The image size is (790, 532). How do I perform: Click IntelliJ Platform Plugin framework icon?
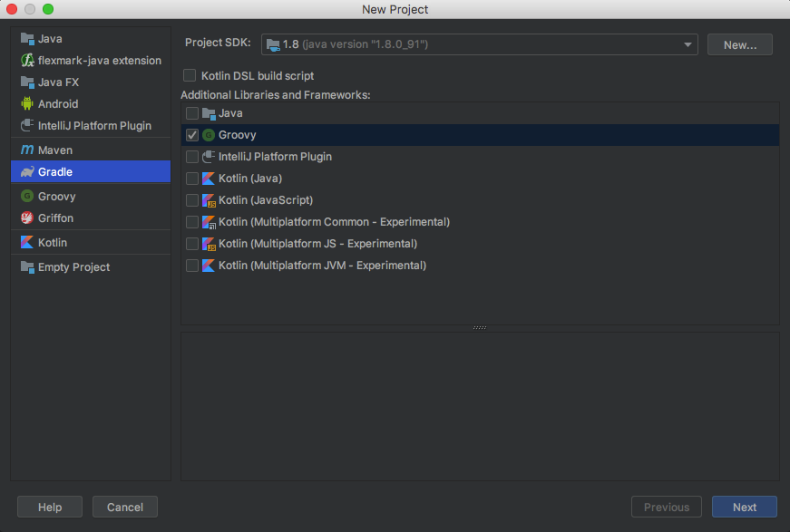(x=209, y=157)
